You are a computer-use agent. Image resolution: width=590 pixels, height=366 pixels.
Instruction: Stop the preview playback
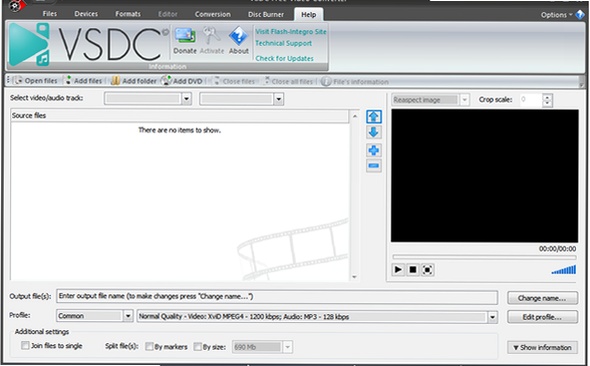(x=413, y=270)
